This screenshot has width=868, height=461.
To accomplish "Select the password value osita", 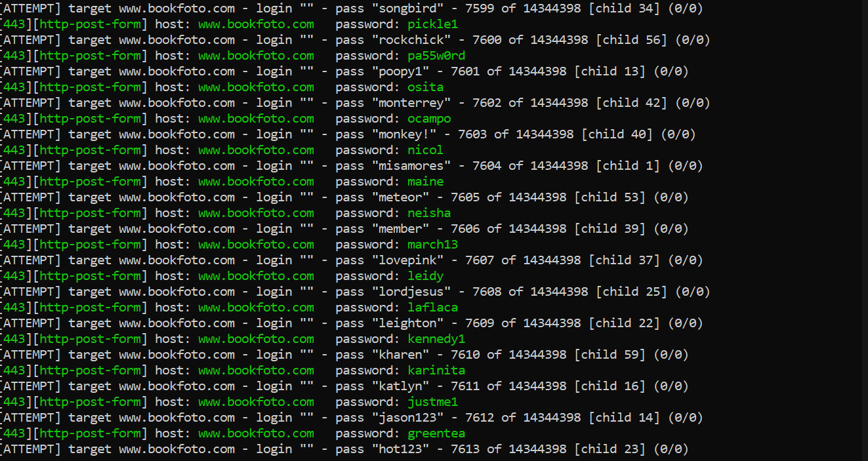I will 426,87.
